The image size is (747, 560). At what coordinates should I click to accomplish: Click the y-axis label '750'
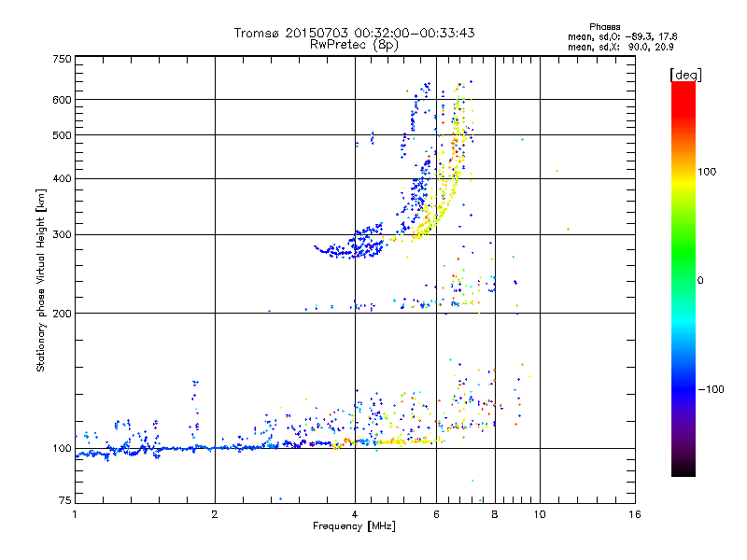coord(62,59)
